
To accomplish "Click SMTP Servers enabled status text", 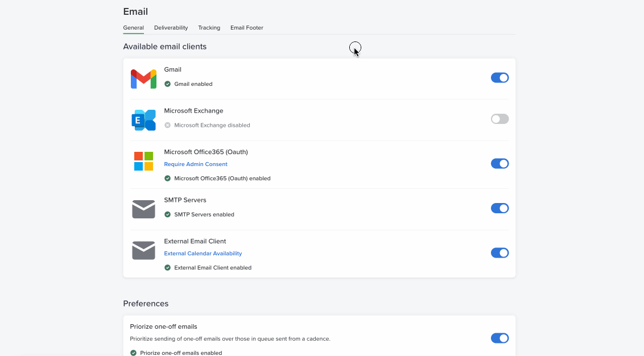I will click(204, 214).
